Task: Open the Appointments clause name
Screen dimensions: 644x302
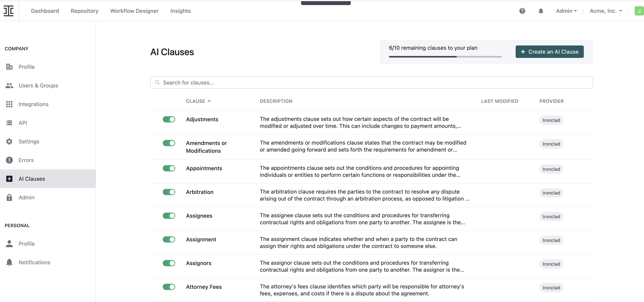Action: point(204,168)
